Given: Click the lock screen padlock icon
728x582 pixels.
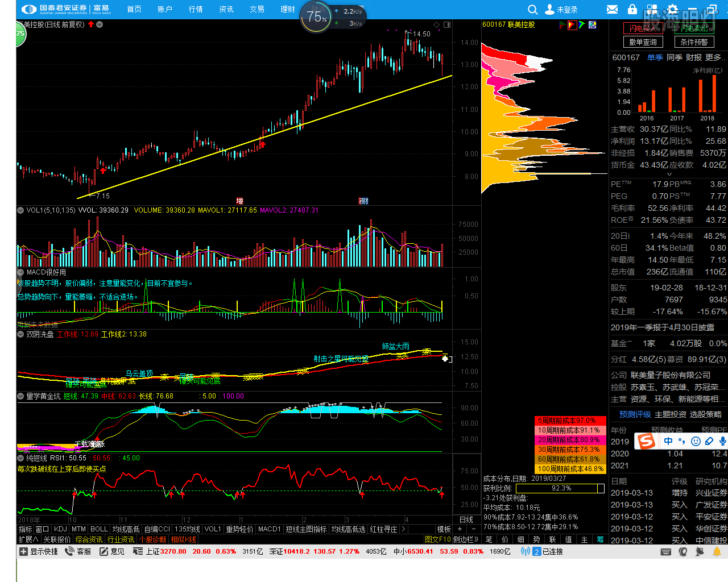Looking at the screenshot, I should (632, 9).
